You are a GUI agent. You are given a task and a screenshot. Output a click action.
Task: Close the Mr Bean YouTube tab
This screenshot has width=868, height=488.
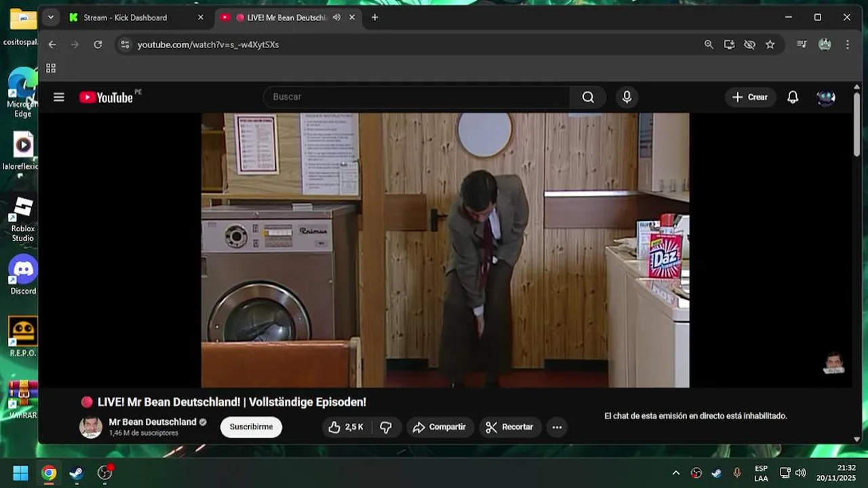352,18
